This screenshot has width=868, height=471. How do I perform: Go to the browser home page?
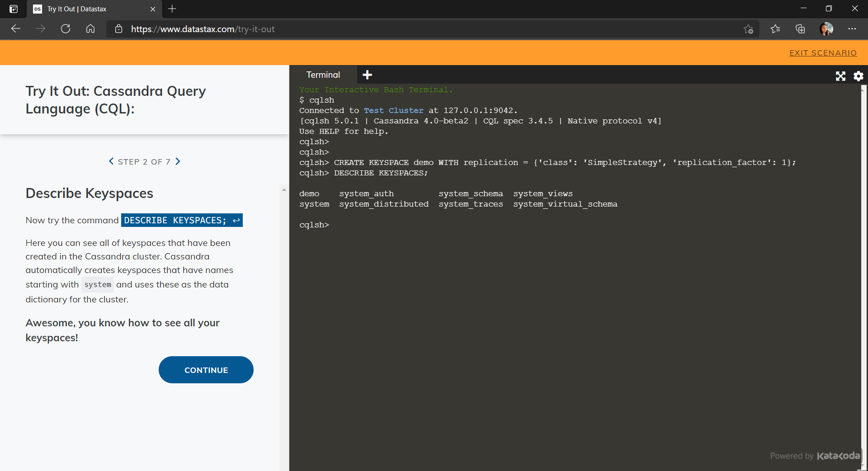click(x=90, y=28)
